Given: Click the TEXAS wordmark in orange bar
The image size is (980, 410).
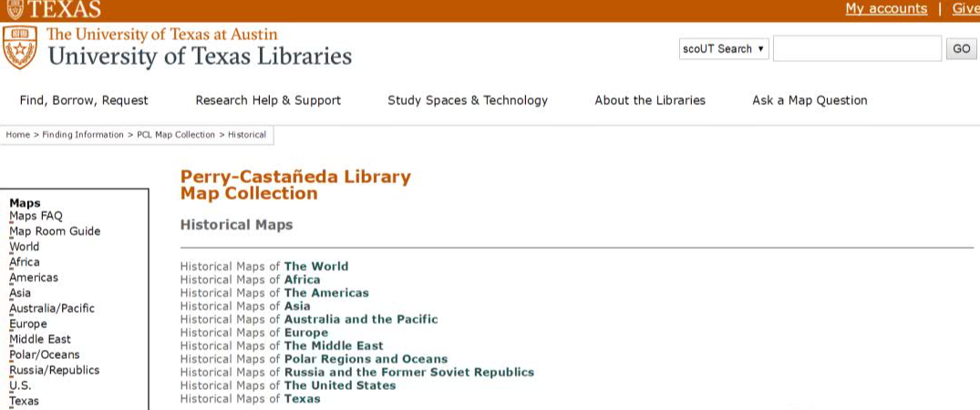Looking at the screenshot, I should 65,9.
